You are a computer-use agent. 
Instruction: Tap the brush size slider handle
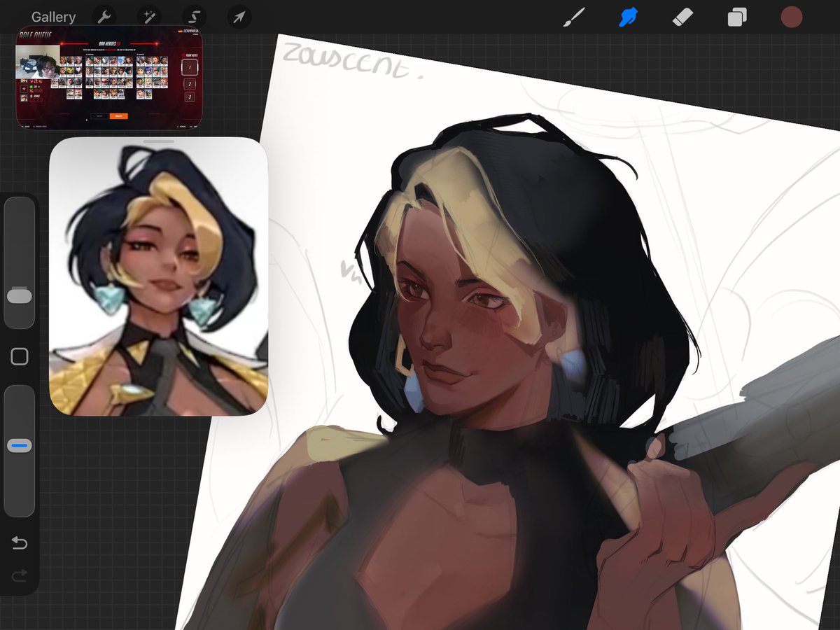coord(20,296)
